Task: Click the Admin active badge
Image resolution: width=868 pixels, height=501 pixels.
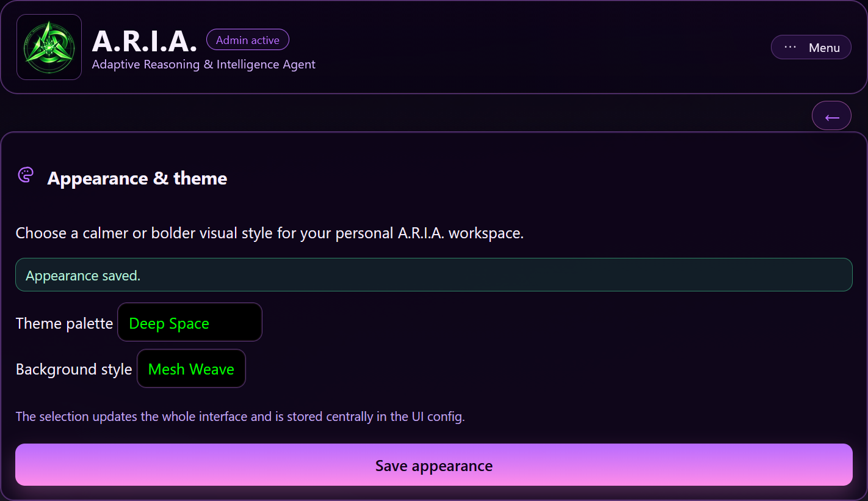Action: coord(247,40)
